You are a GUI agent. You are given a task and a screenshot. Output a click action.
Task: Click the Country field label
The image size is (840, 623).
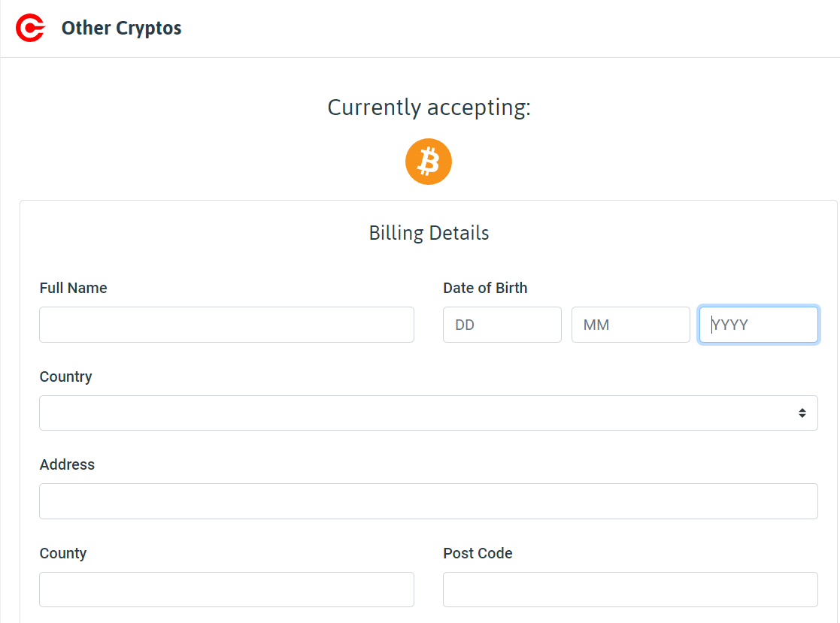pyautogui.click(x=66, y=377)
